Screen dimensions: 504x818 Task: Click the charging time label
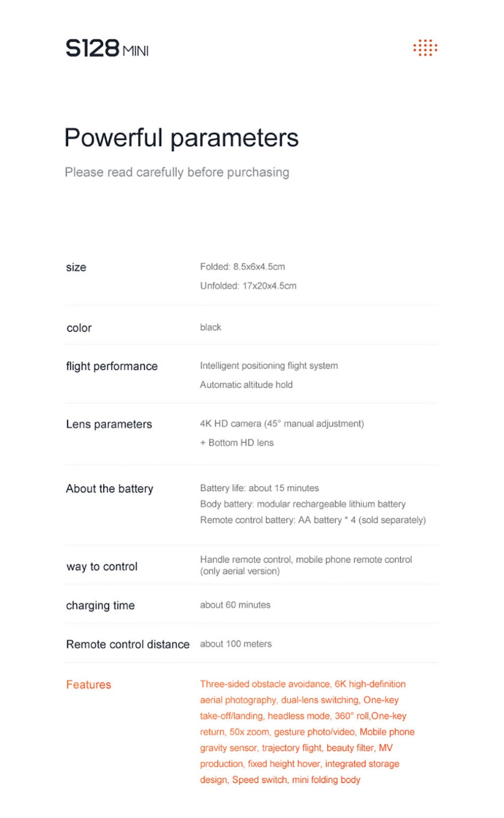pyautogui.click(x=100, y=605)
